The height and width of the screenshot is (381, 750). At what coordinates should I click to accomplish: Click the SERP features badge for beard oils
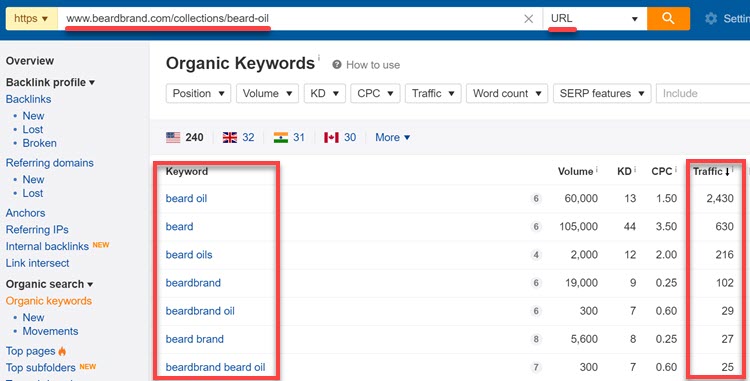click(x=536, y=255)
